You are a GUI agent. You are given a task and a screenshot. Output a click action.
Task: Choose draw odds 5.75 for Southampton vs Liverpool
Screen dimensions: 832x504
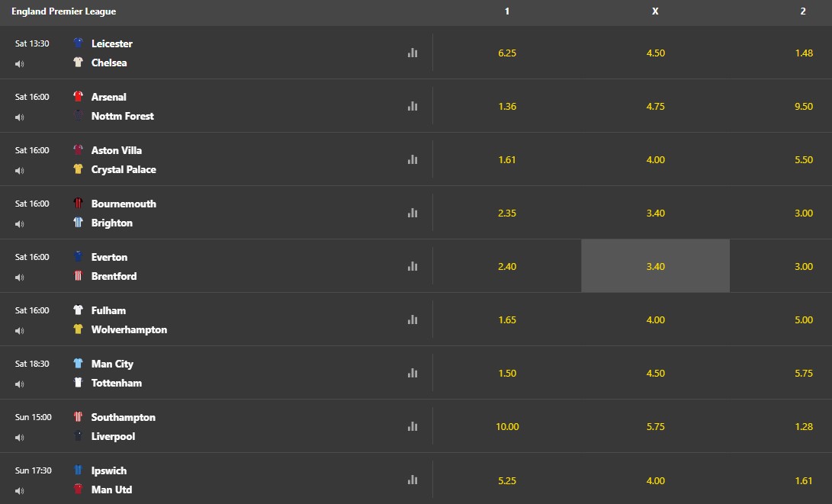click(655, 426)
